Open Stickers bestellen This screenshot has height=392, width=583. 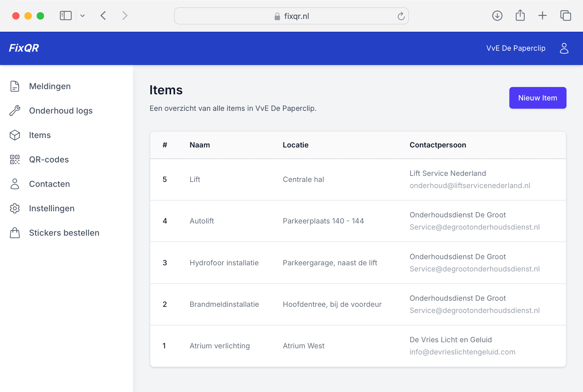64,233
